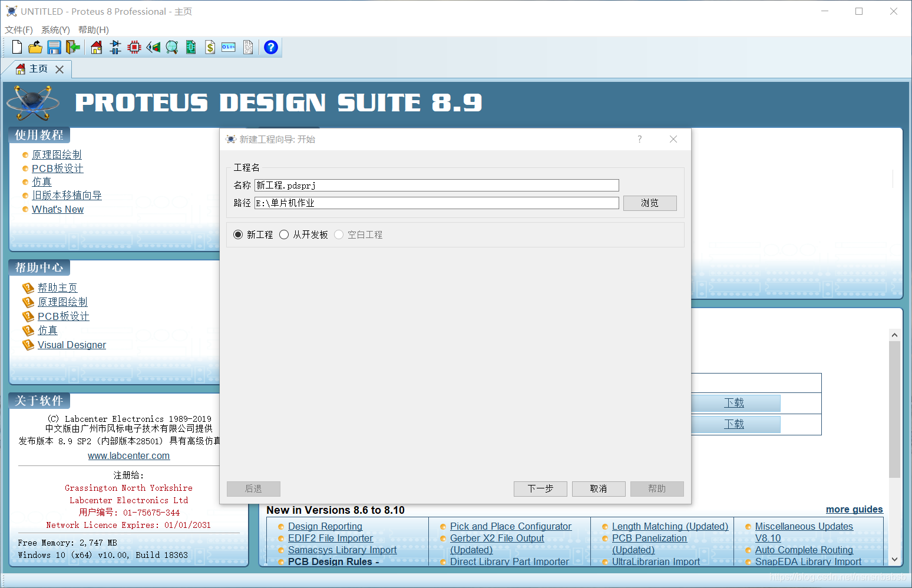Switch to the 主页 tab
The height and width of the screenshot is (588, 912).
point(38,69)
